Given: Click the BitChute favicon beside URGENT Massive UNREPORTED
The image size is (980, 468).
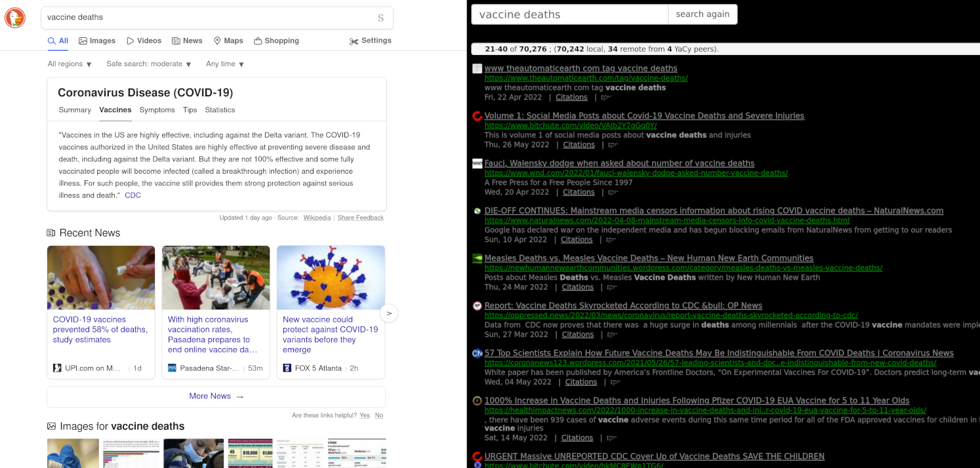Looking at the screenshot, I should click(478, 457).
